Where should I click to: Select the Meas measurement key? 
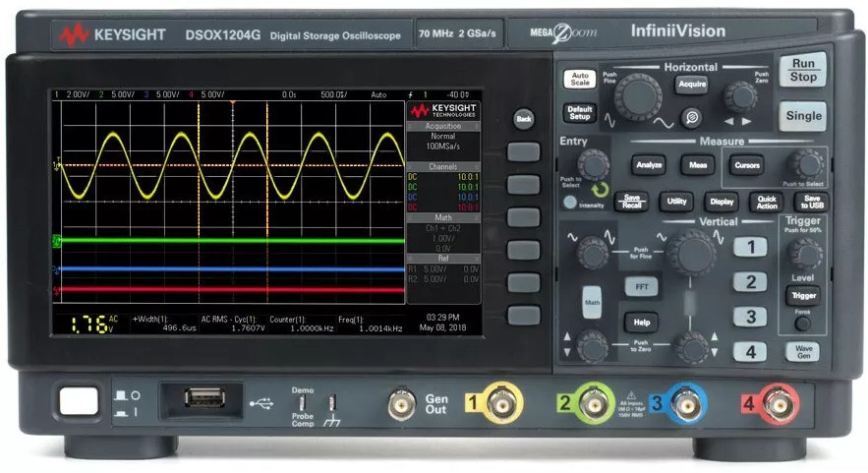(698, 165)
